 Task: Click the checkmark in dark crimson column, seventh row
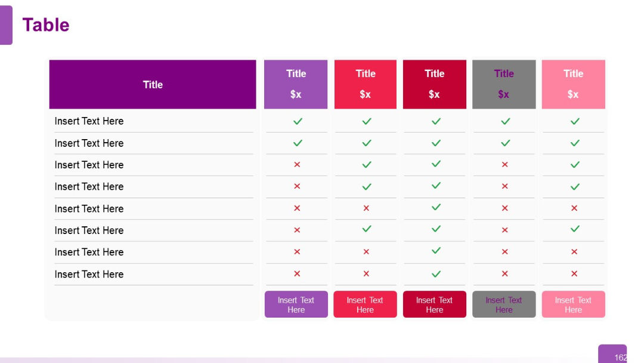coord(436,251)
